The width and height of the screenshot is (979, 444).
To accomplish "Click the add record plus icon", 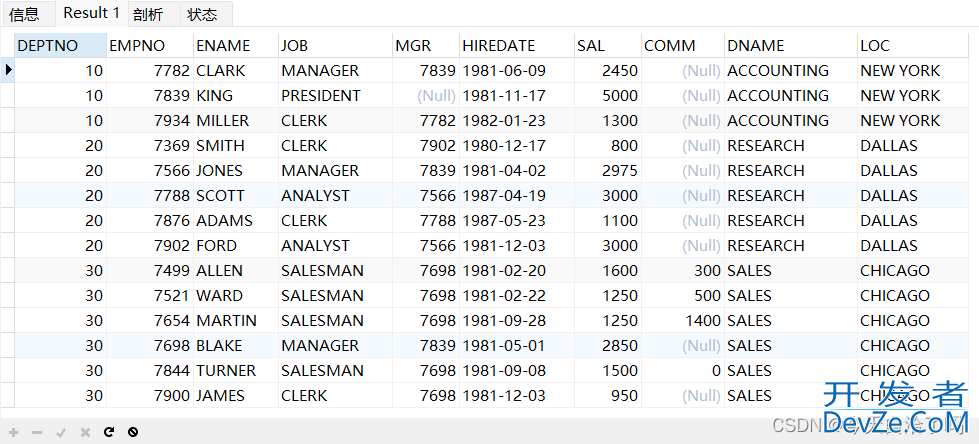I will click(14, 432).
